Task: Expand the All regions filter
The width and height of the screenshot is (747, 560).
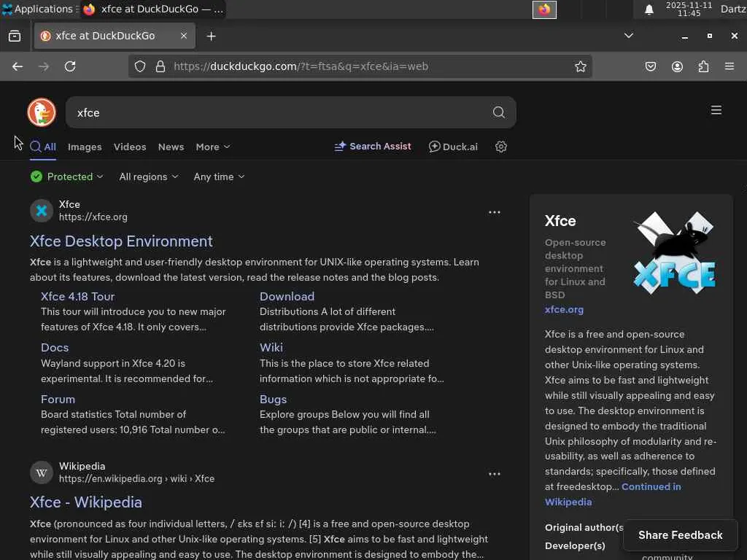Action: click(149, 176)
